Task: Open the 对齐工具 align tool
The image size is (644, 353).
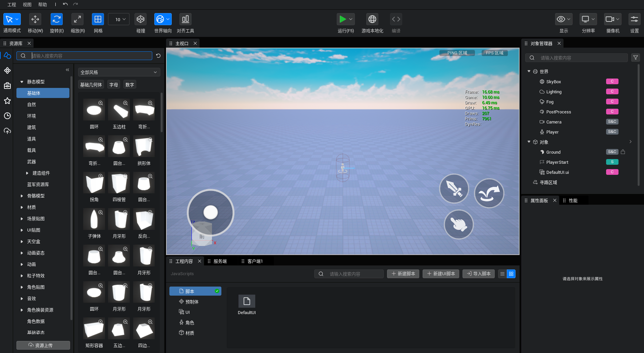Action: click(185, 19)
